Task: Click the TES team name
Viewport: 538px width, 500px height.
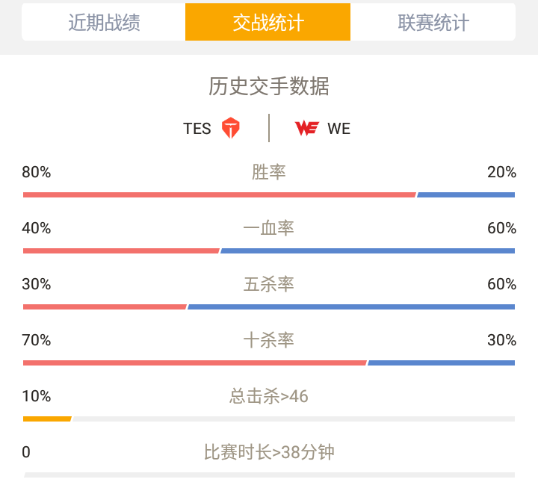Action: coord(197,129)
